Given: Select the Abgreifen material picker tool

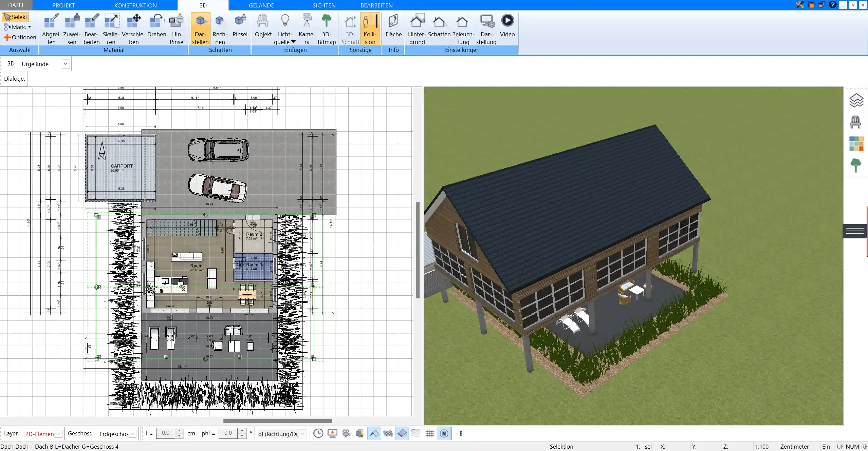Looking at the screenshot, I should (x=52, y=29).
